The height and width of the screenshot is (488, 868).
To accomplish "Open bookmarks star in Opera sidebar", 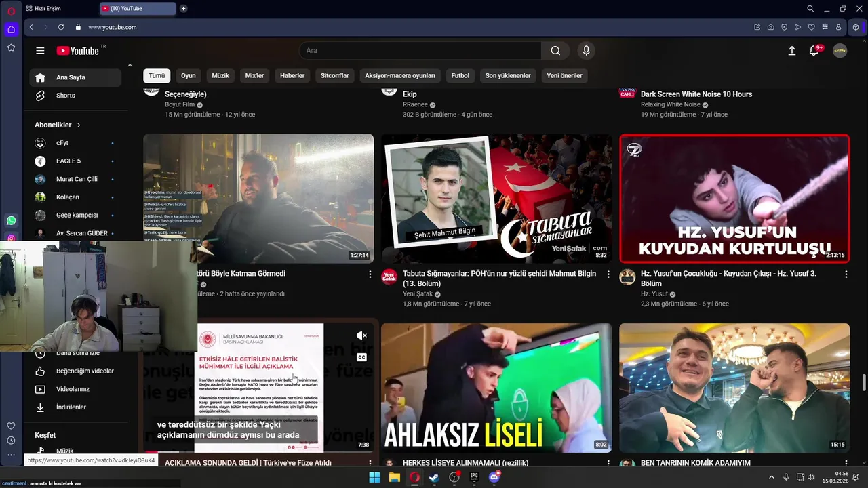I will [x=11, y=47].
